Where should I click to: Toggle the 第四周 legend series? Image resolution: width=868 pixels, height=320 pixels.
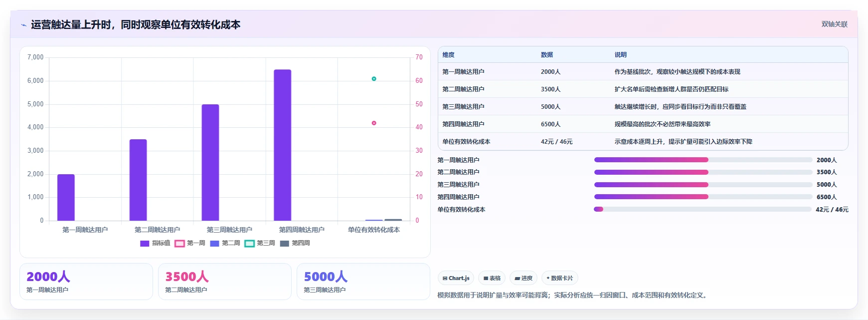(x=295, y=243)
